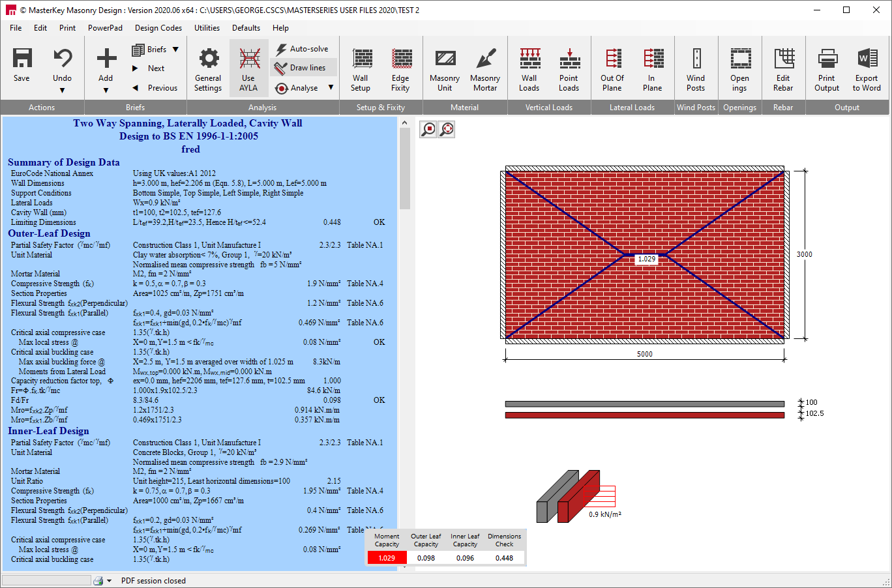Open General Settings gear icon

(x=209, y=58)
